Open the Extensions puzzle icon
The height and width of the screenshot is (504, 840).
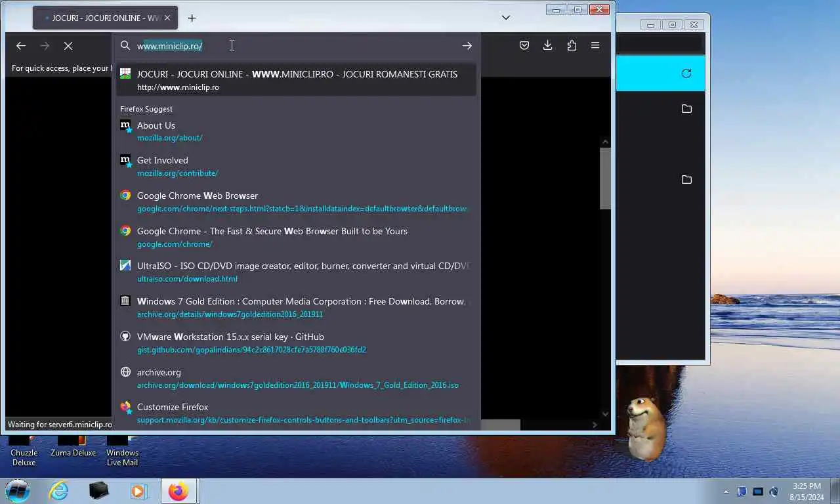pos(572,45)
